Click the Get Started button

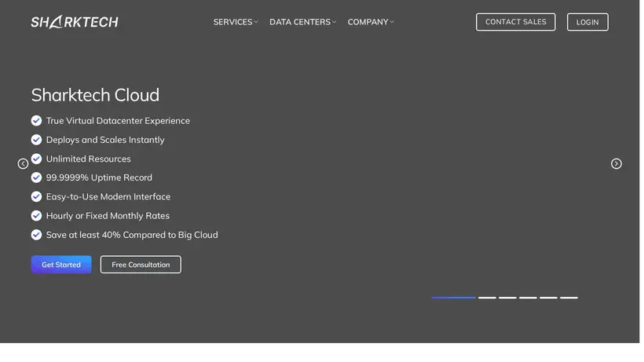(x=61, y=265)
